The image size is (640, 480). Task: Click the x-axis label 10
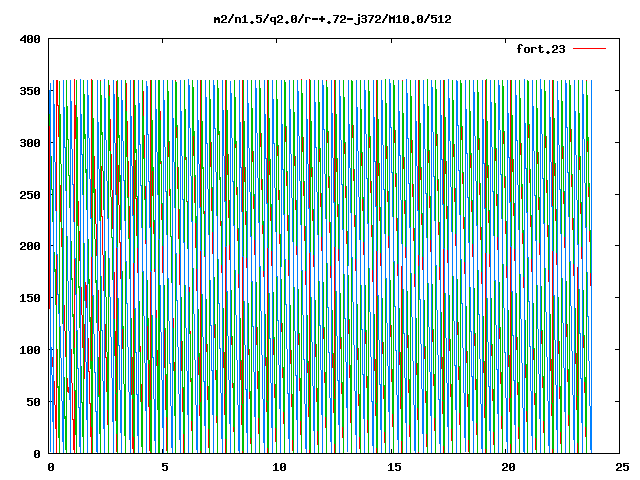279,467
